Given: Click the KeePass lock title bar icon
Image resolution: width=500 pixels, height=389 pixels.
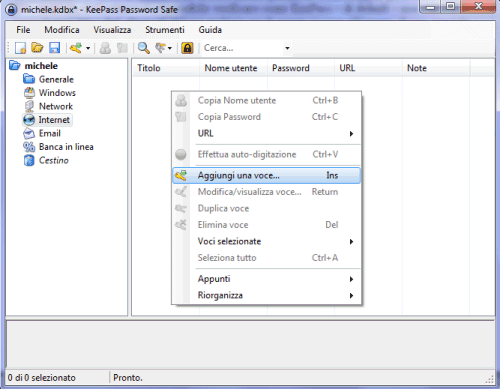Looking at the screenshot, I should click(11, 10).
